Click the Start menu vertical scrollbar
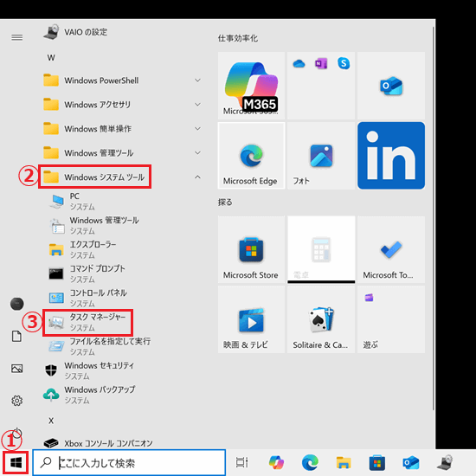This screenshot has width=476, height=476. (433, 218)
